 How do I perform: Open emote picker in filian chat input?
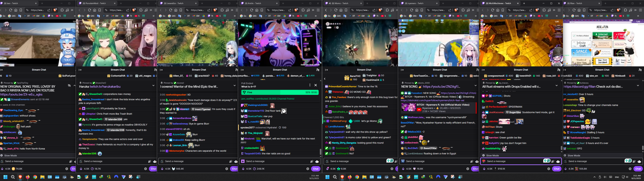[639, 162]
